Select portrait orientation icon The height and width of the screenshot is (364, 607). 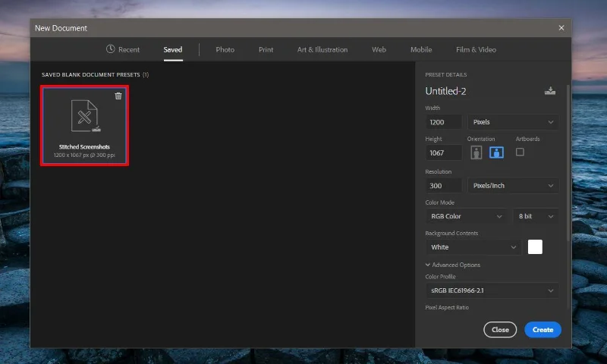pos(476,152)
